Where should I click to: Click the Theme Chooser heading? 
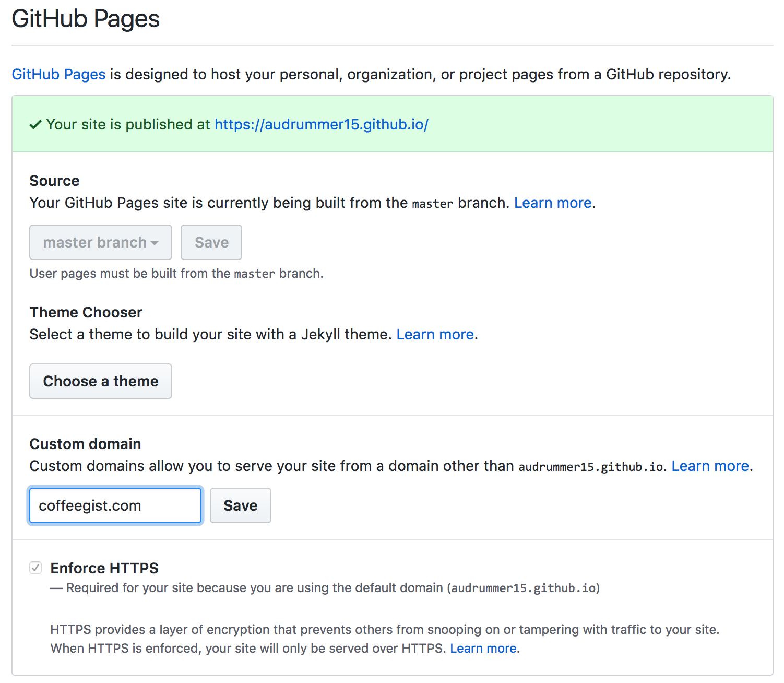coord(86,312)
